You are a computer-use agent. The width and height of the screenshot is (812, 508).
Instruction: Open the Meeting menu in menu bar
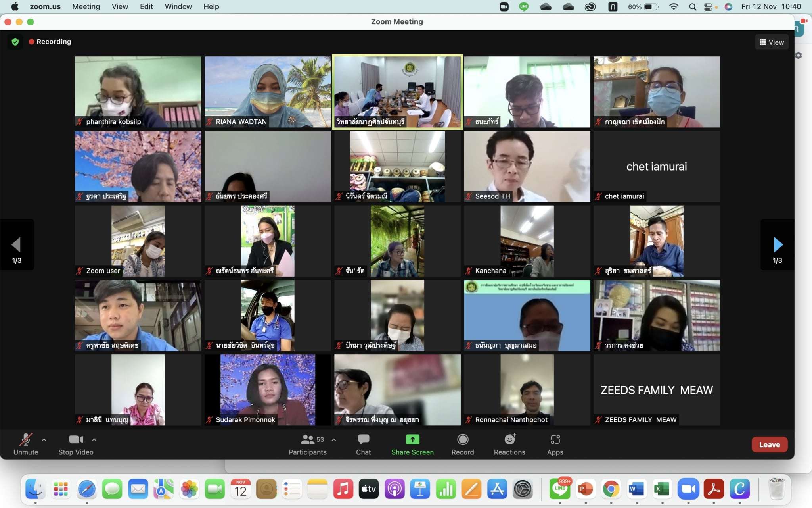[x=86, y=6]
